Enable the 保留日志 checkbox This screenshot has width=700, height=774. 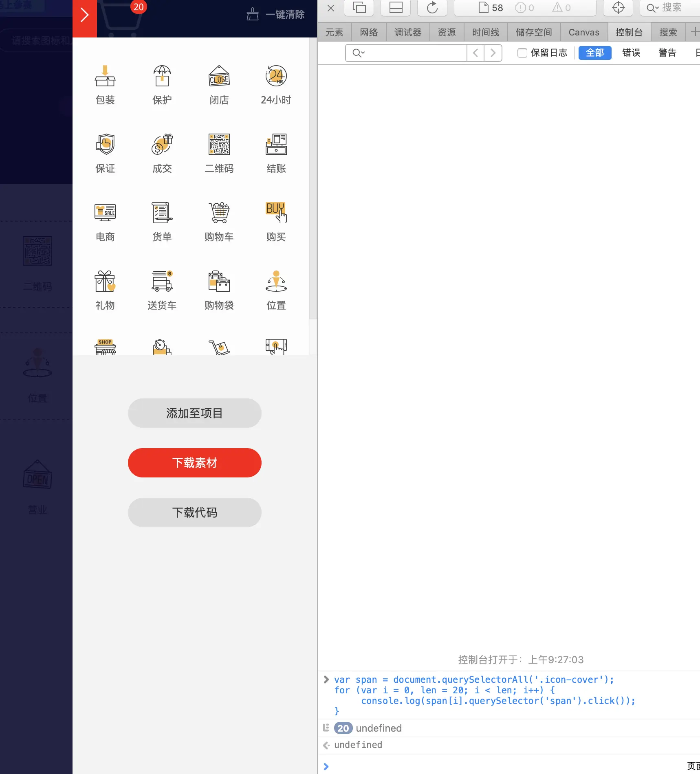[x=522, y=53]
